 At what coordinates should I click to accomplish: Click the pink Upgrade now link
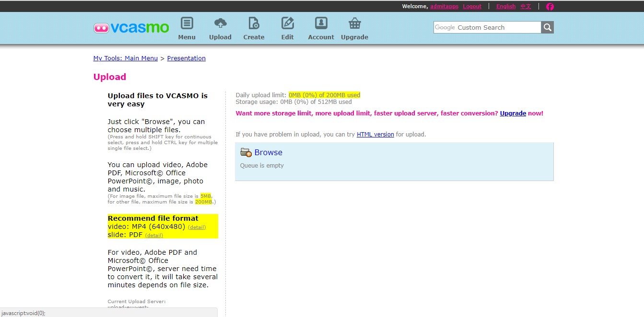[x=513, y=113]
